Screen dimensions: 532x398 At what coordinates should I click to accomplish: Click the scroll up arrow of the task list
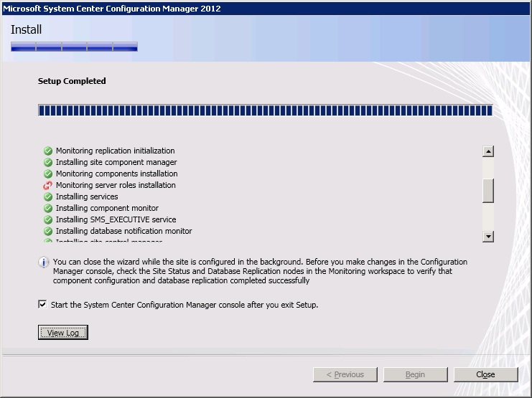pos(488,151)
